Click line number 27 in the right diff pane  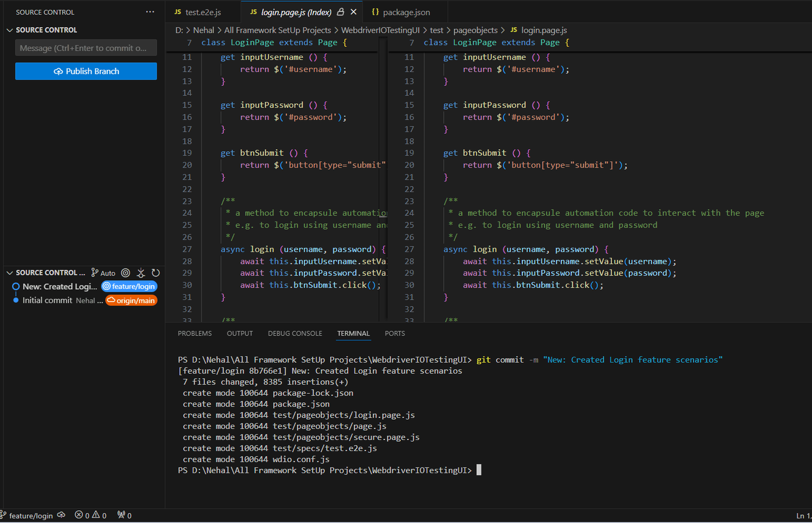[409, 249]
